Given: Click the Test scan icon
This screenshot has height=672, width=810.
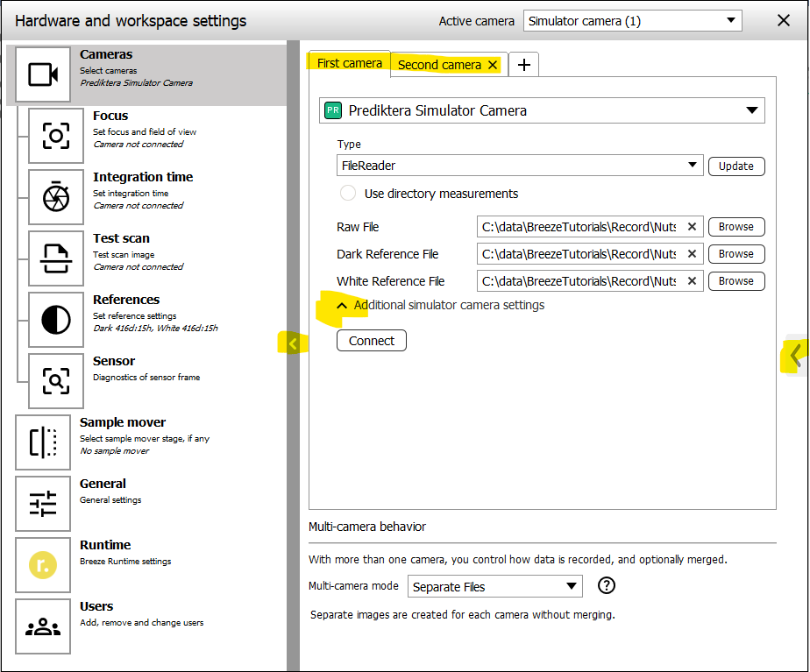Looking at the screenshot, I should coord(56,258).
